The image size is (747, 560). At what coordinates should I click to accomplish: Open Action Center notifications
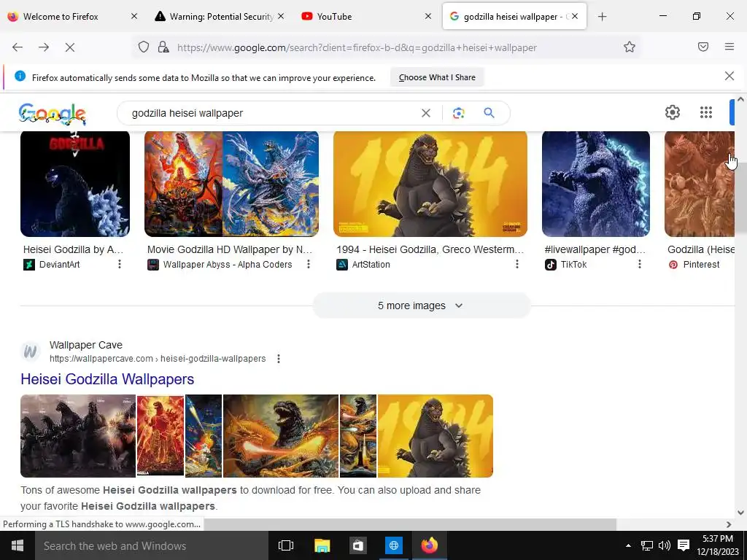(684, 545)
